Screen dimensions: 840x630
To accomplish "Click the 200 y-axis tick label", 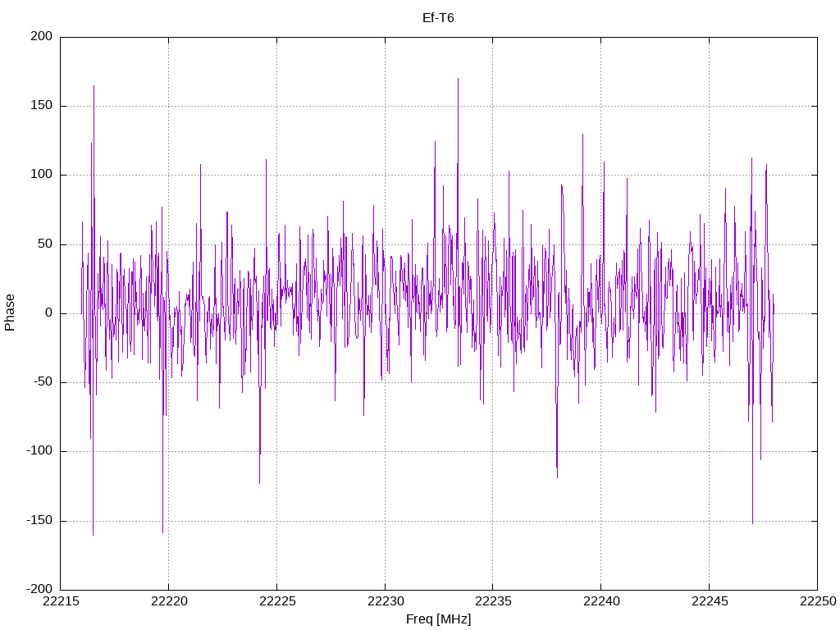I will tap(42, 36).
